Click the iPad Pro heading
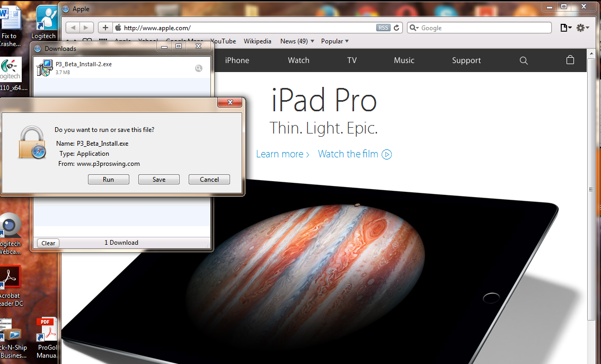This screenshot has width=601, height=364. [324, 100]
